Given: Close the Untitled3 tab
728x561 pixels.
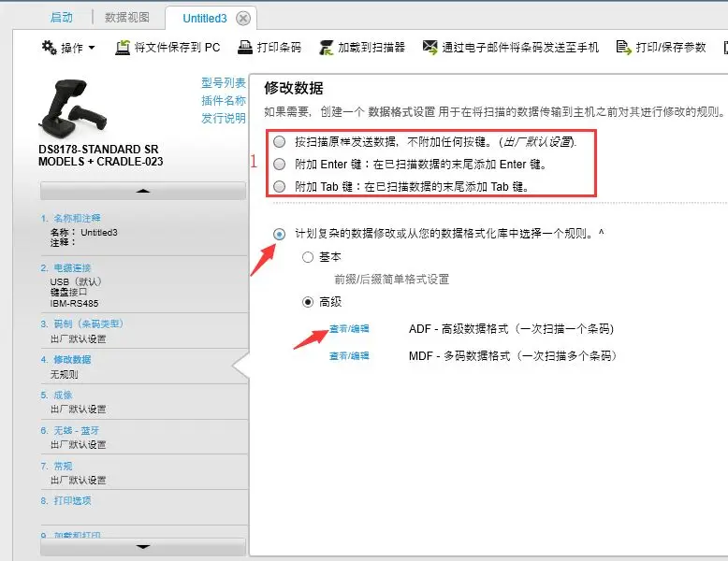Looking at the screenshot, I should click(243, 18).
